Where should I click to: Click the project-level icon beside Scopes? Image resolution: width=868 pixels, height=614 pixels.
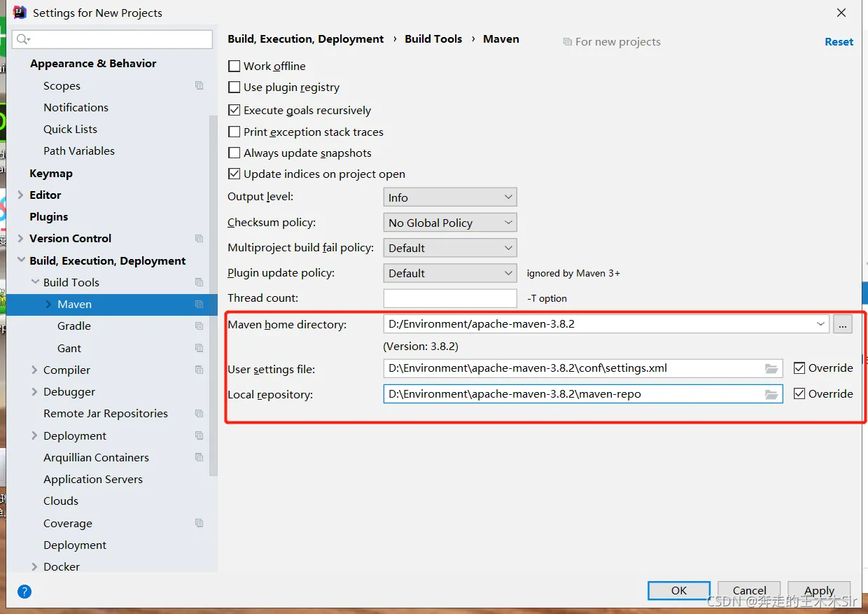(199, 85)
